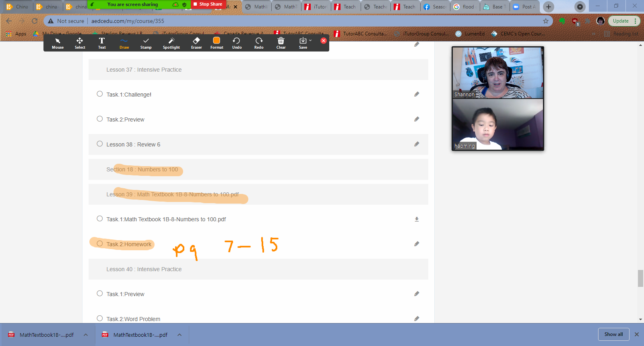This screenshot has width=644, height=346.
Task: Edit Task.1:Challenge! with pencil icon
Action: pyautogui.click(x=417, y=94)
